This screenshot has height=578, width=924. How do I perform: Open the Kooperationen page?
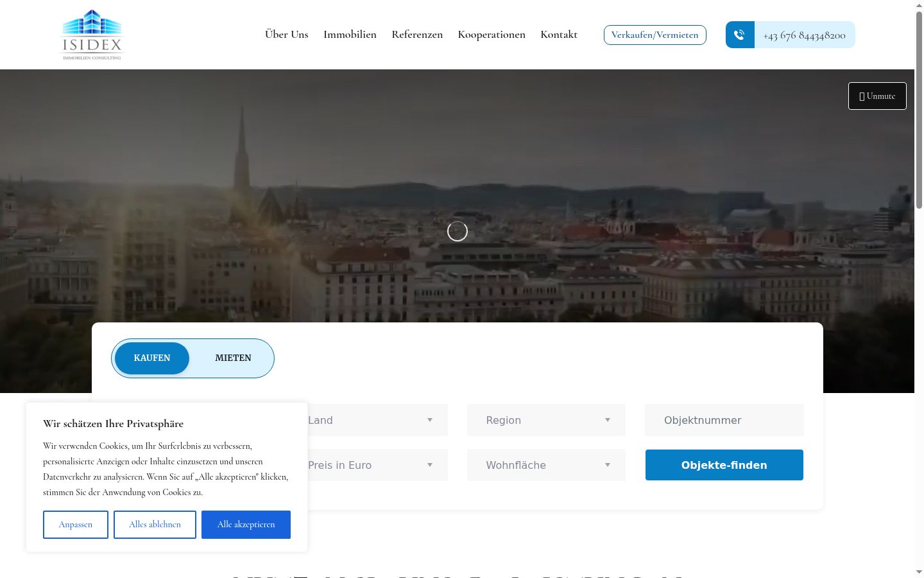coord(492,35)
